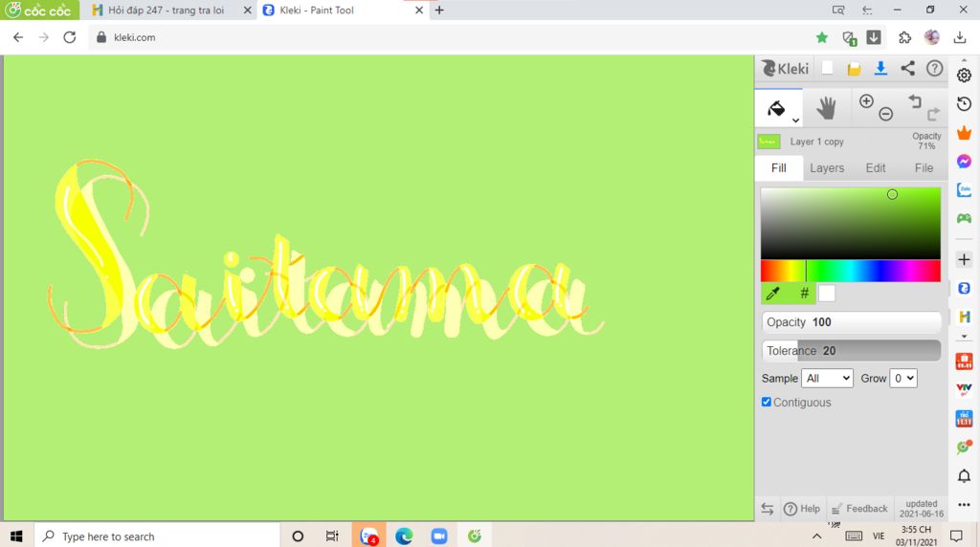Open the sidebar three-dots more menu
Image resolution: width=980 pixels, height=547 pixels.
(965, 505)
